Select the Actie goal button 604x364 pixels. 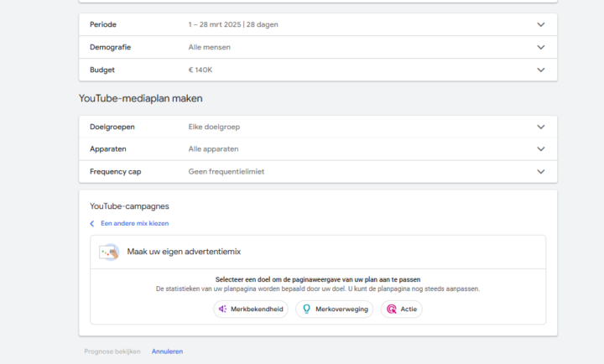click(x=401, y=309)
